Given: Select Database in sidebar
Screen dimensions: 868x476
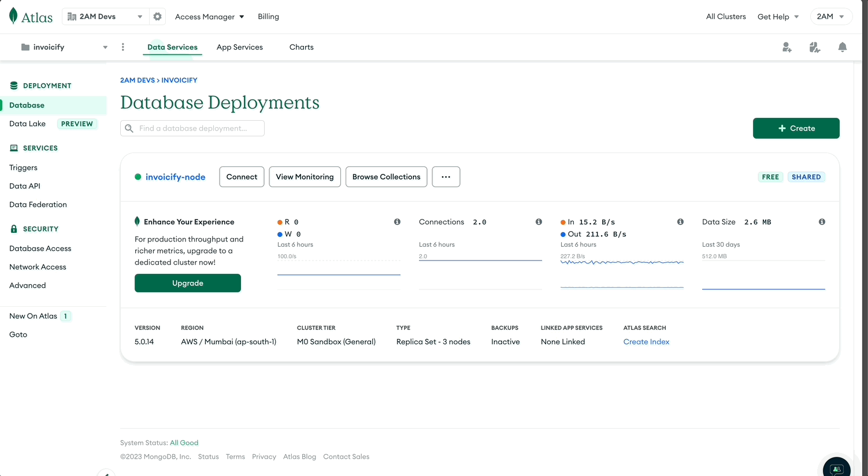Looking at the screenshot, I should 53,105.
